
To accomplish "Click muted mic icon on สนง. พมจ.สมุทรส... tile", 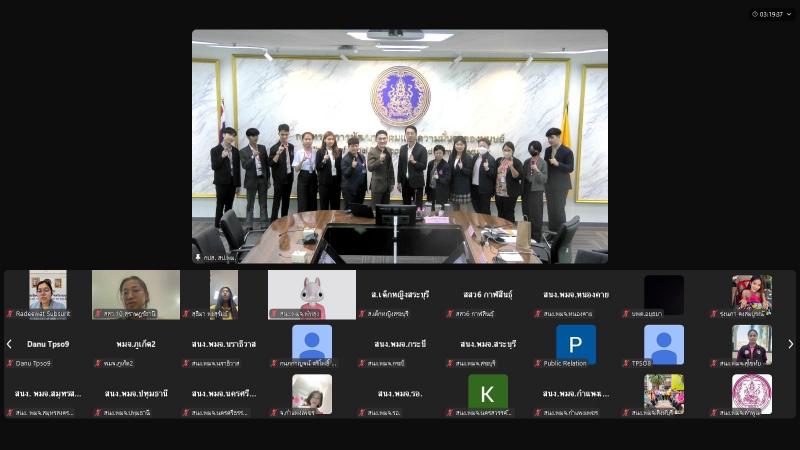I will [x=10, y=413].
